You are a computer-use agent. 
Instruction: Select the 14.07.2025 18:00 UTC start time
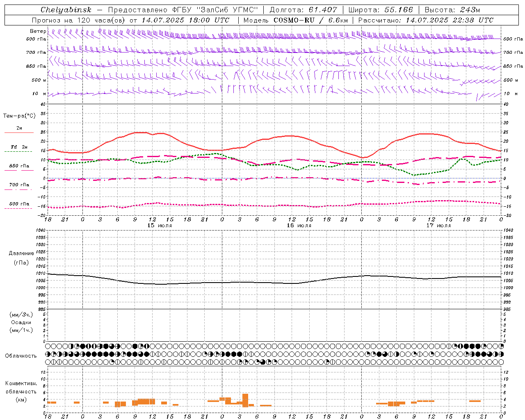(x=185, y=20)
